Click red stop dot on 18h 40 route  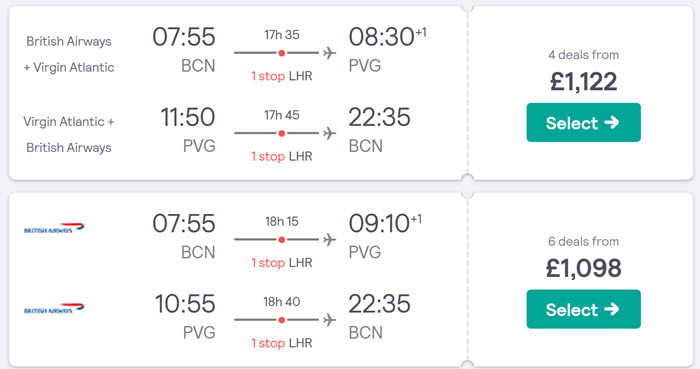pyautogui.click(x=282, y=320)
